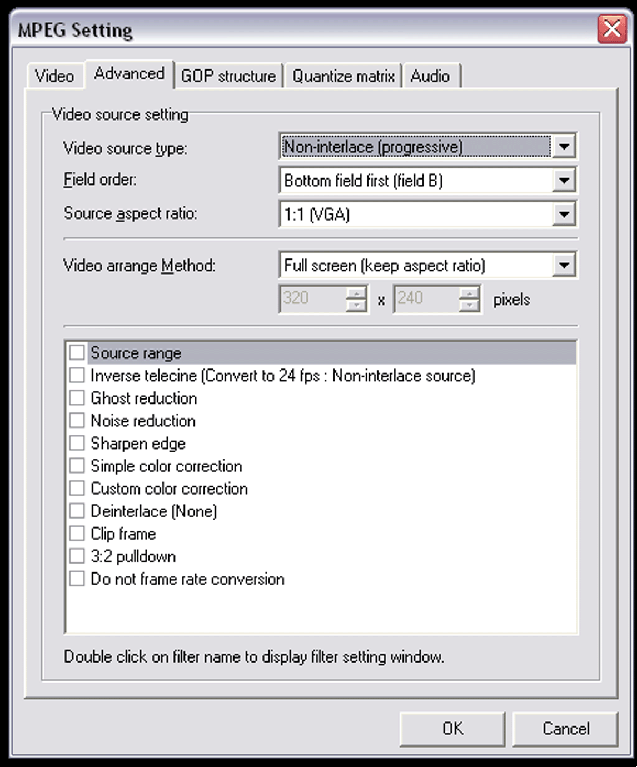637x767 pixels.
Task: Click the Source aspect ratio label
Action: (x=131, y=214)
